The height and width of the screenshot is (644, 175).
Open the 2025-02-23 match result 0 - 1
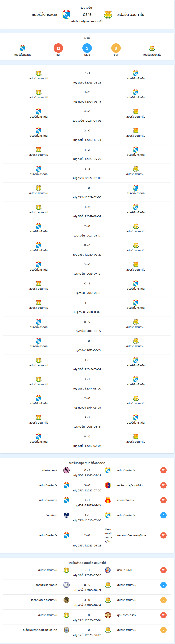point(87,73)
